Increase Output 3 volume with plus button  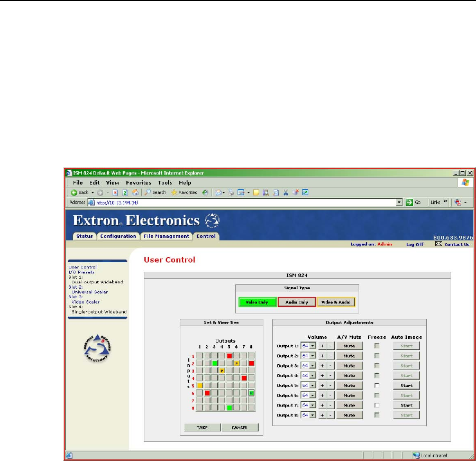pos(322,366)
